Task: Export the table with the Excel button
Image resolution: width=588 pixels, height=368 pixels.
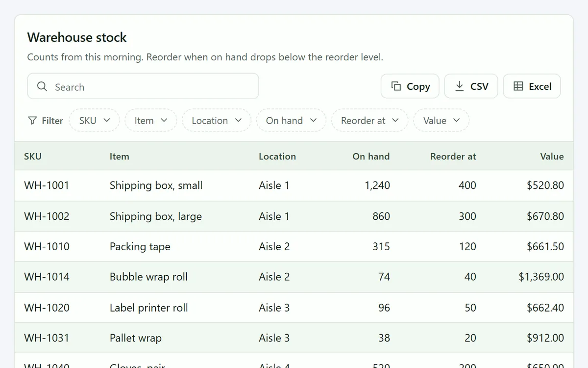Action: pyautogui.click(x=532, y=86)
